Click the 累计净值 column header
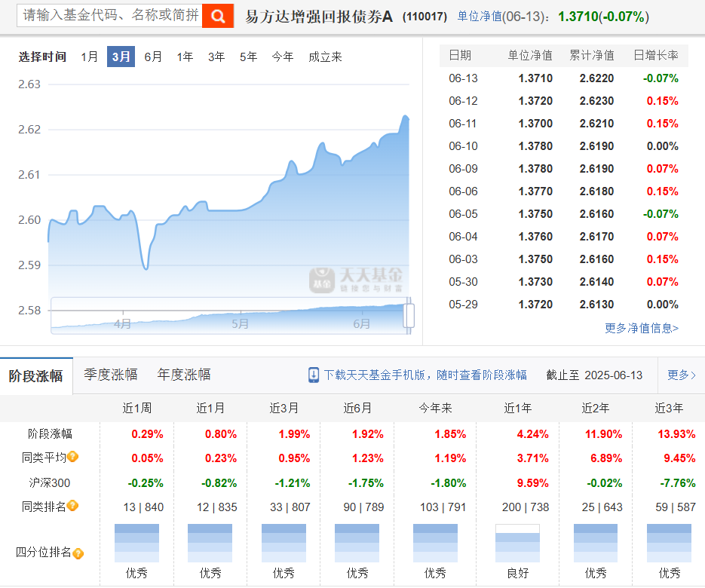Screen dimensions: 705x588 coord(592,55)
